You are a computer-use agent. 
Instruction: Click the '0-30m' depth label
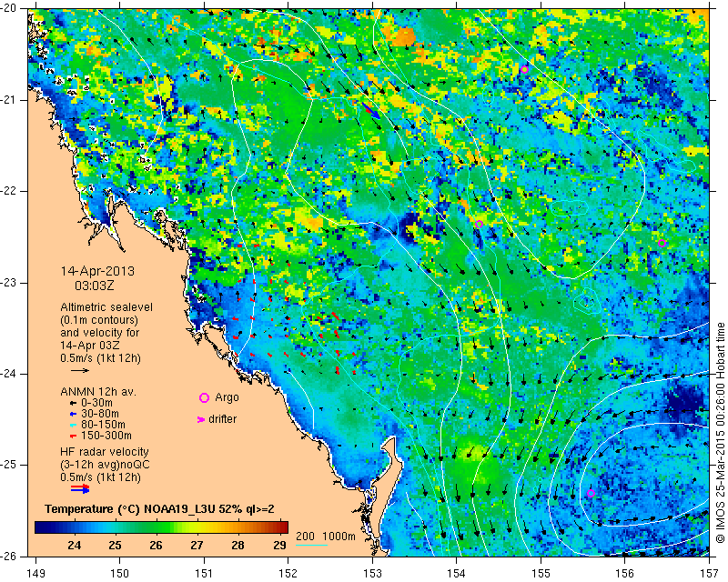[96, 403]
